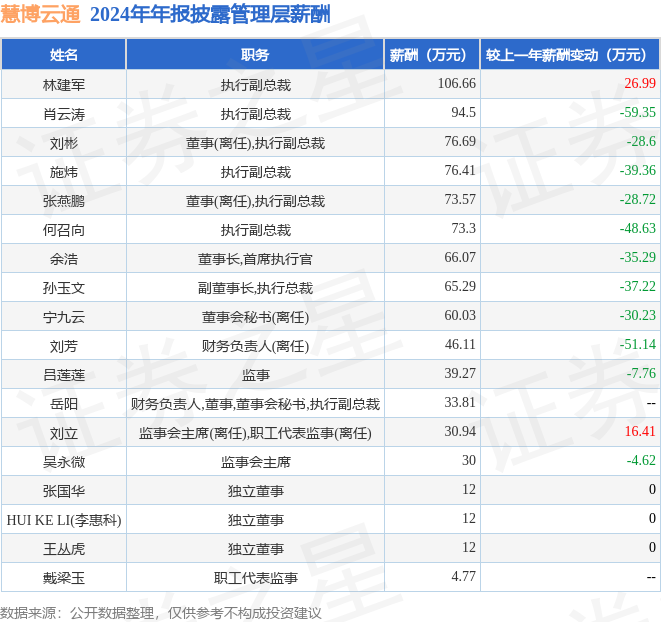Image resolution: width=661 pixels, height=622 pixels.
Task: Click the position 财务负责人(离任)
Action: click(255, 347)
